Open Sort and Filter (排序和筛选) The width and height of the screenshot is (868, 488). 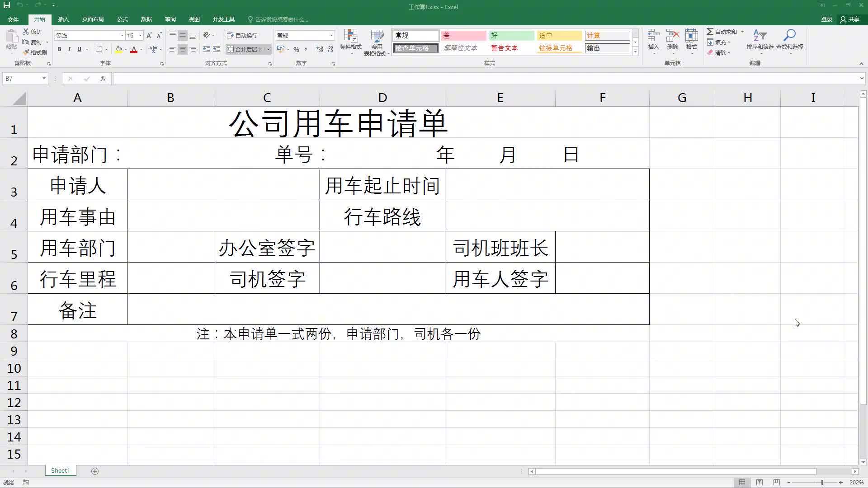coord(759,42)
